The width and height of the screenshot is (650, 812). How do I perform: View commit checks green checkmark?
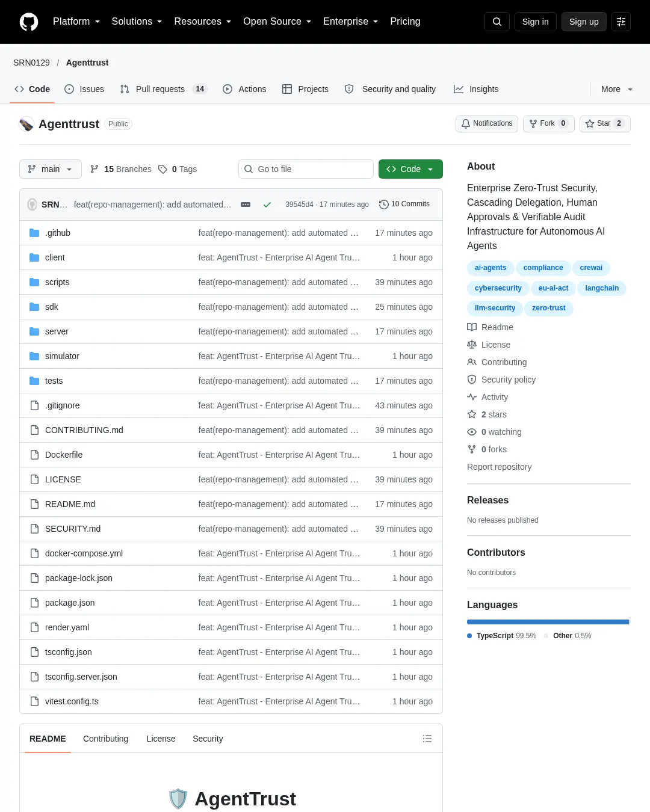tap(267, 205)
